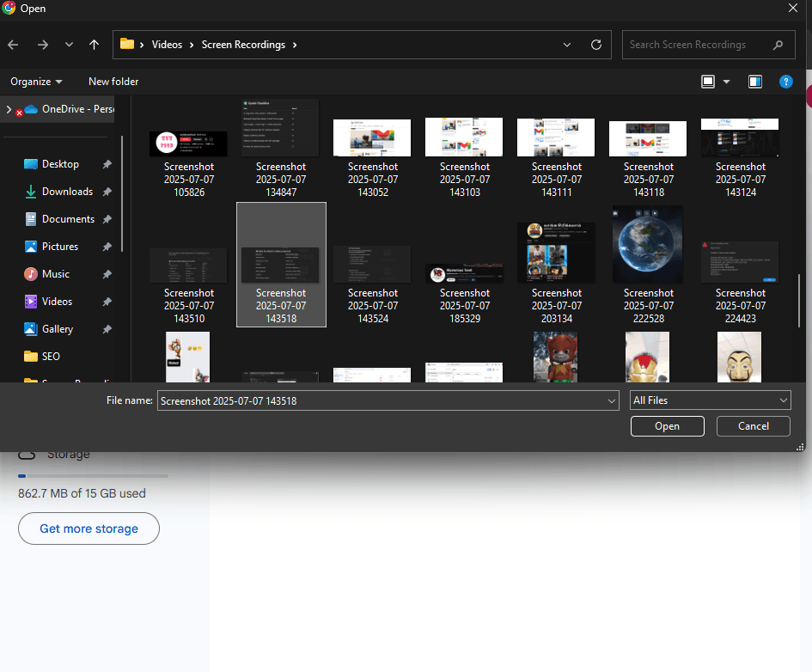Viewport: 812px width, 672px height.
Task: Click the blue Help question mark icon
Action: tap(785, 82)
